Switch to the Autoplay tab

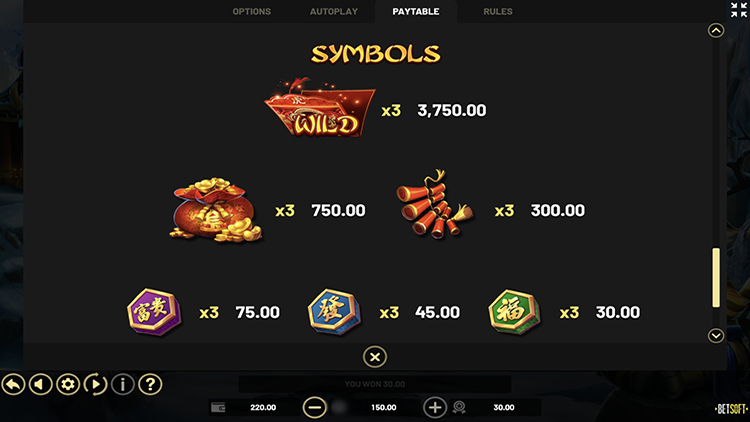click(334, 11)
